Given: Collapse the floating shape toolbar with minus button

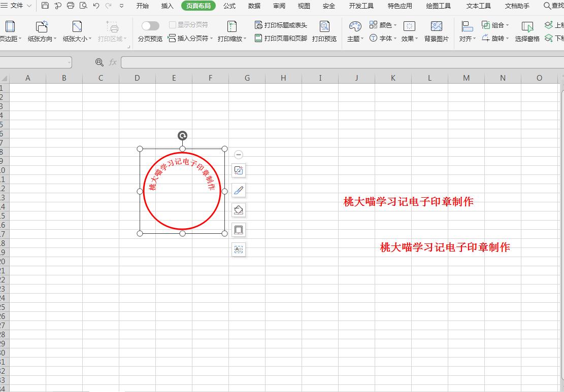Looking at the screenshot, I should 239,155.
